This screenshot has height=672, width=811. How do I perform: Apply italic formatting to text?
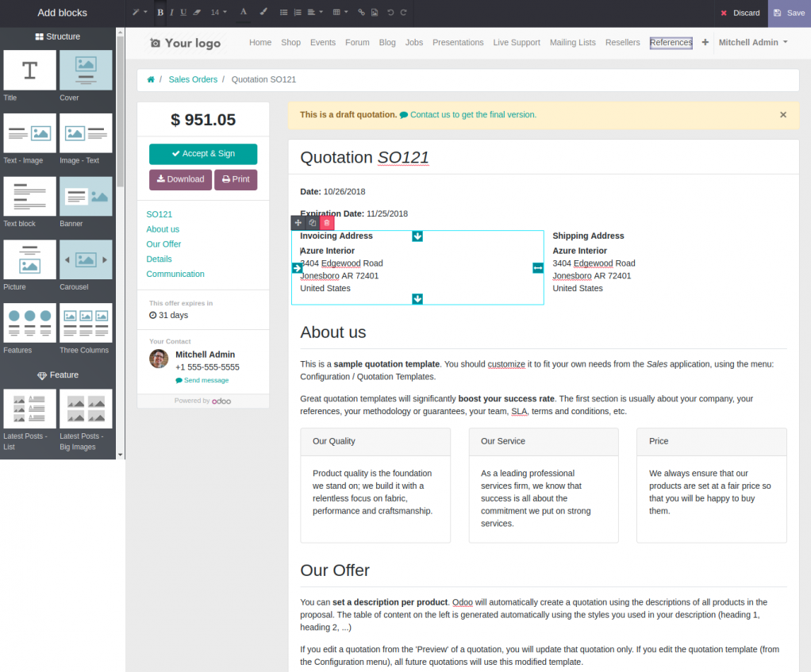(171, 12)
